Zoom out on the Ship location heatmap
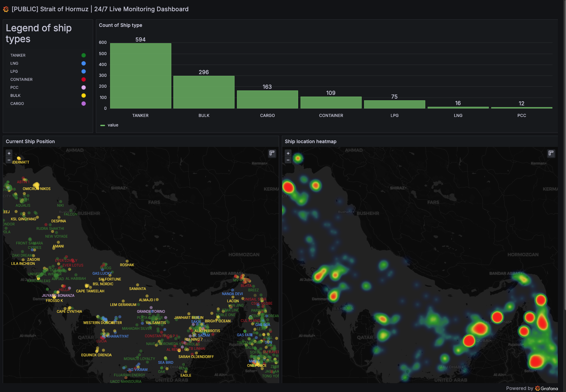The image size is (566, 392). point(288,159)
